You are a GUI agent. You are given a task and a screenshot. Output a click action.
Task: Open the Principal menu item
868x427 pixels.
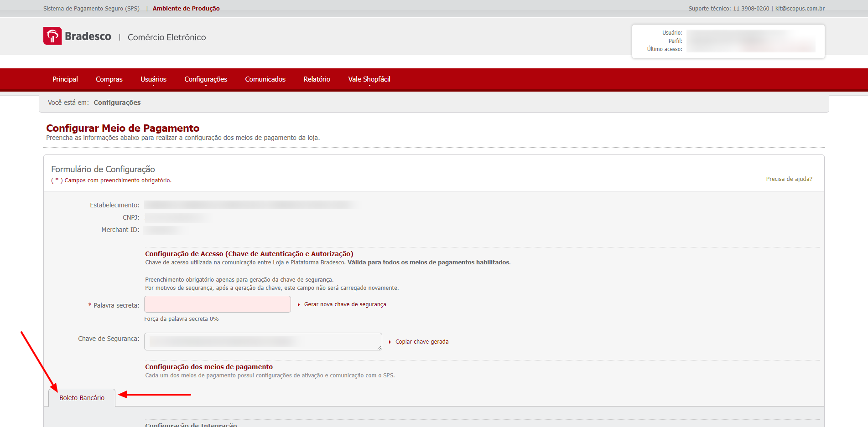click(65, 79)
